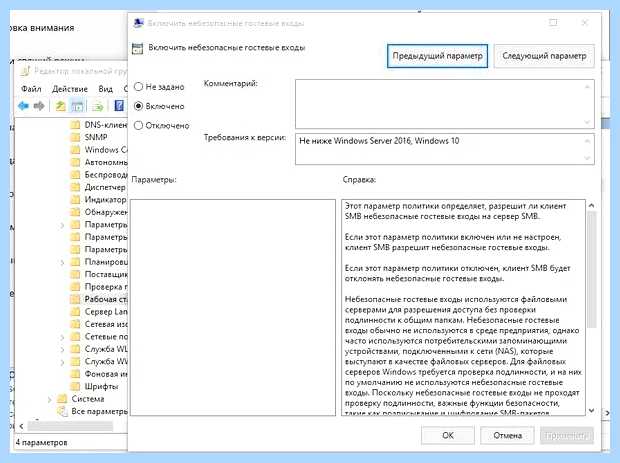Toggle the show/hide console tree toolbar icon
Screen dimensions: 620x463
click(78, 106)
